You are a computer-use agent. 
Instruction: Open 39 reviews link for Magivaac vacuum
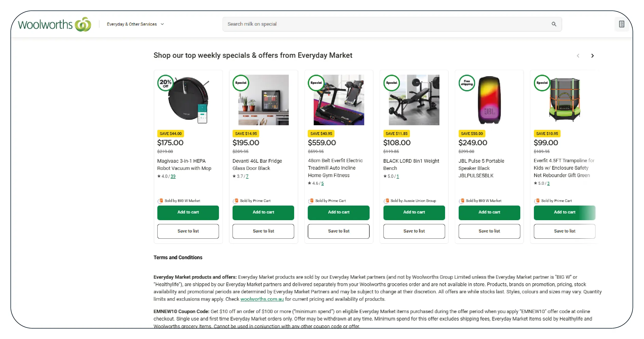[x=173, y=176]
